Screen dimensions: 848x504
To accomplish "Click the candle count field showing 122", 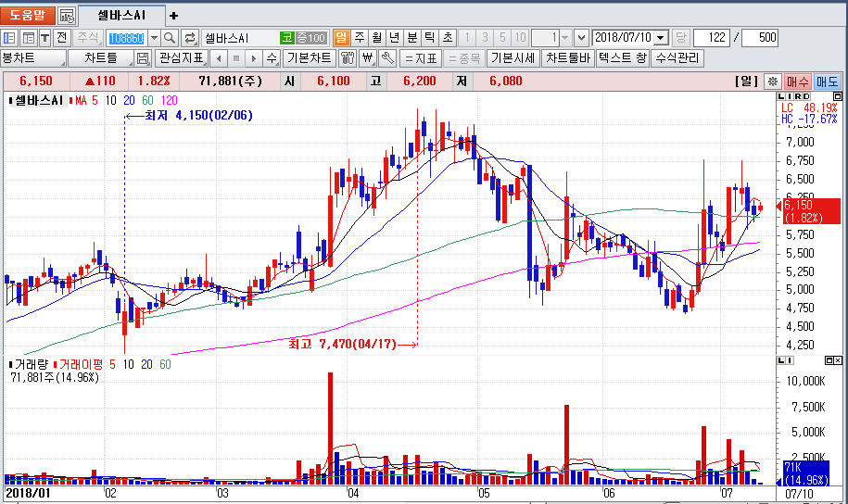I will [x=712, y=38].
